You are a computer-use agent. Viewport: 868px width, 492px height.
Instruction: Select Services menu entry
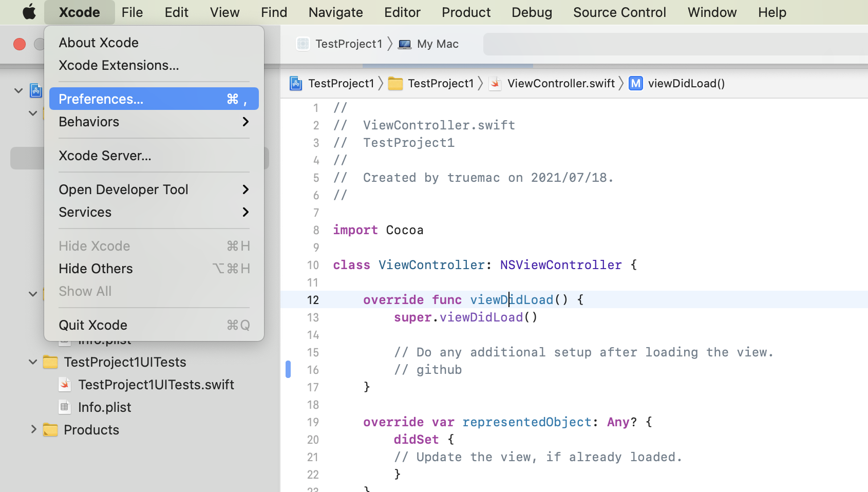point(154,212)
